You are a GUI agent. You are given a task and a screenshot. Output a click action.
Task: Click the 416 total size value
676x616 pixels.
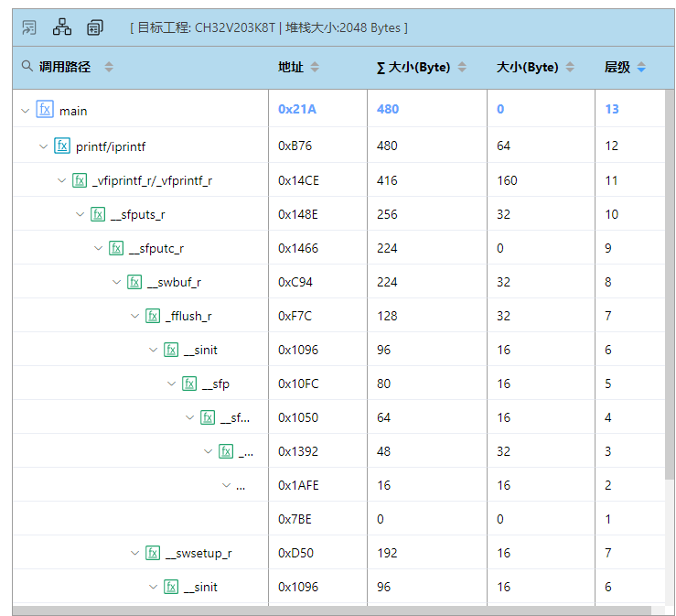pyautogui.click(x=387, y=180)
